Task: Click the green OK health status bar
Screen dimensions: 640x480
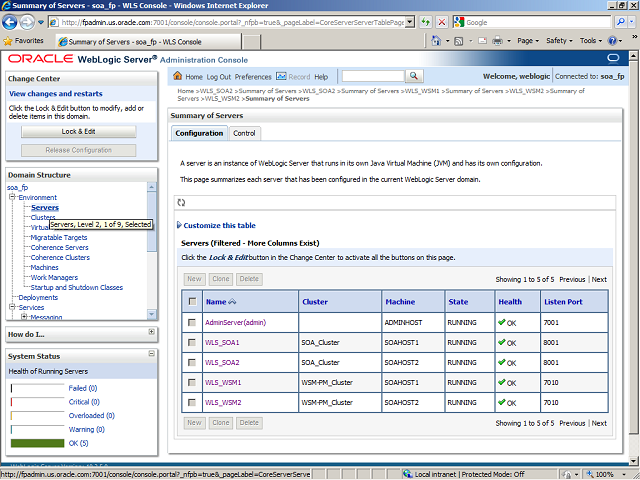Action: pyautogui.click(x=36, y=442)
